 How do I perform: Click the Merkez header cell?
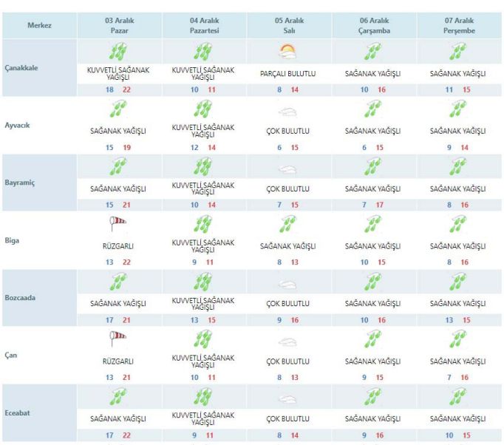tap(39, 26)
